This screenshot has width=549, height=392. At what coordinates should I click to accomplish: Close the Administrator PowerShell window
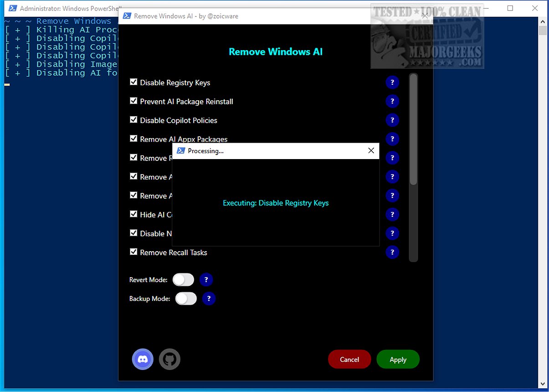click(x=535, y=8)
